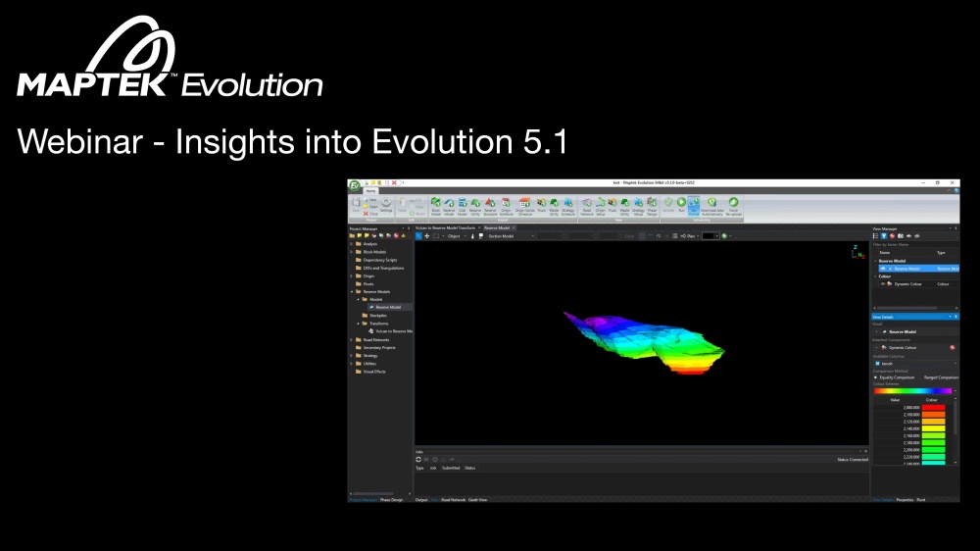
Task: Click the View Details panel header
Action: 915,317
